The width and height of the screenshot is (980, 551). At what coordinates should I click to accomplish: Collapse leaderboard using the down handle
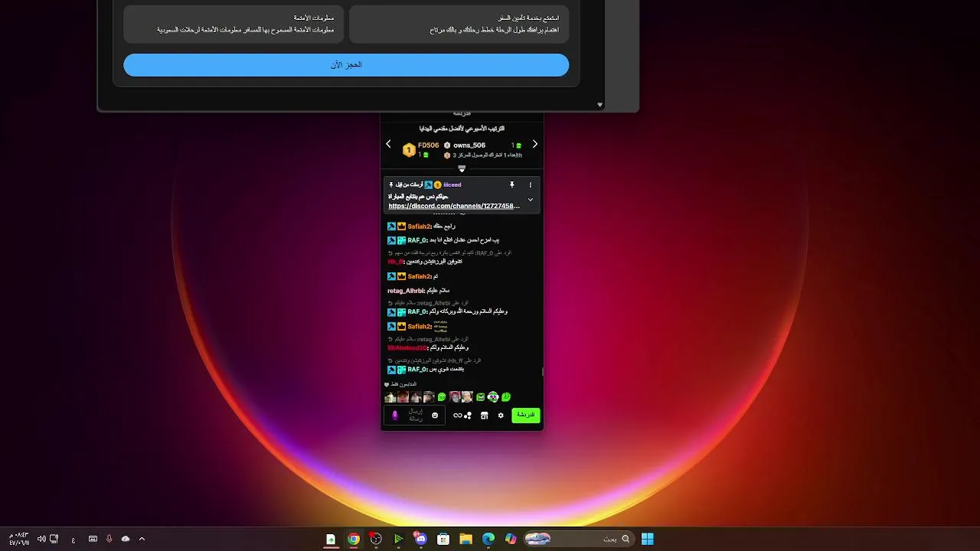pyautogui.click(x=462, y=168)
